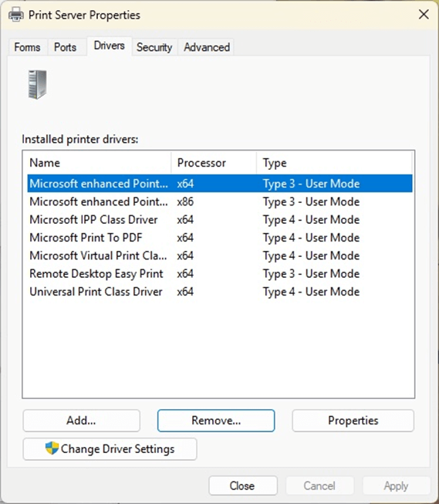Open driver Properties button
Viewport: 439px width, 504px height.
tap(353, 421)
